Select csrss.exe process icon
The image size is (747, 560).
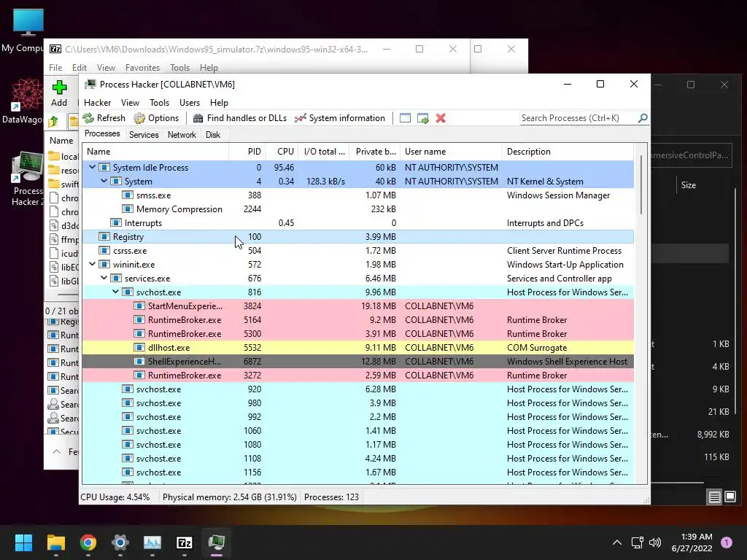[x=104, y=251]
